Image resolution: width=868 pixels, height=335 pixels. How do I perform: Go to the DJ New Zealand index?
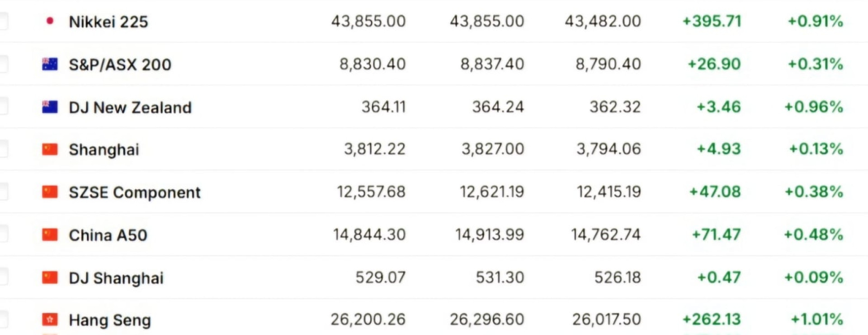(x=130, y=107)
